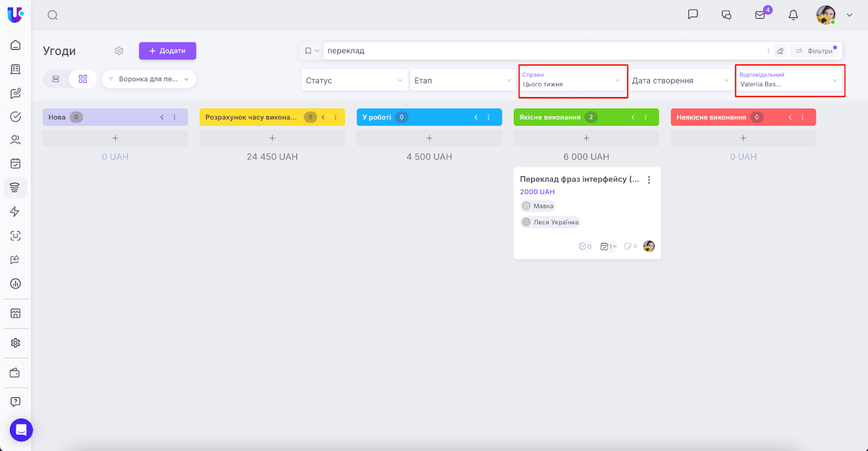Viewport: 868px width, 451px height.
Task: Clear the search with eraser icon
Action: click(x=780, y=51)
